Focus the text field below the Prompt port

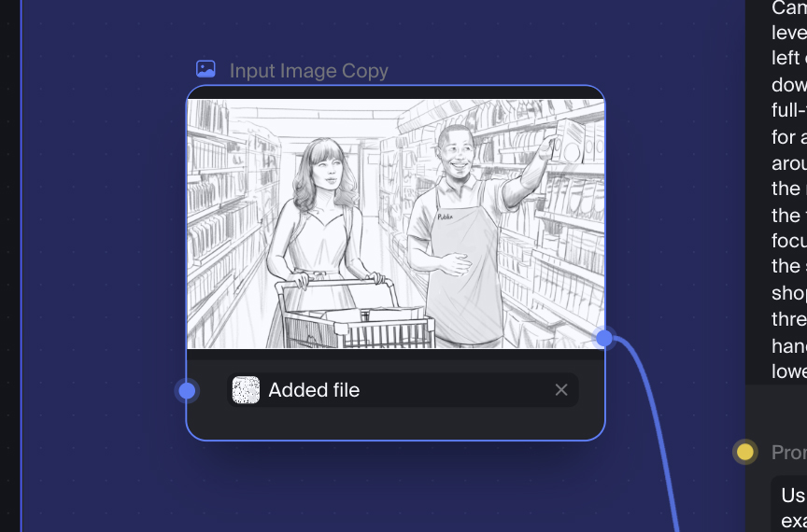790,506
